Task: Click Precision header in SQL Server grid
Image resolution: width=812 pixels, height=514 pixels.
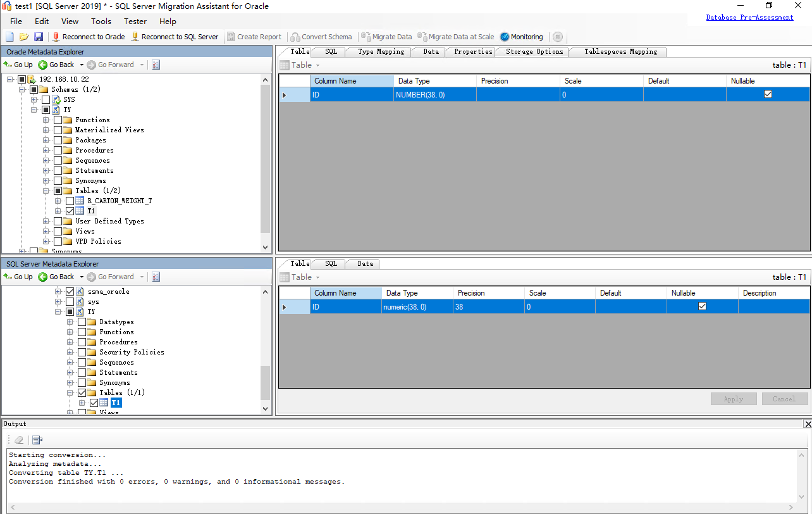Action: click(x=489, y=293)
